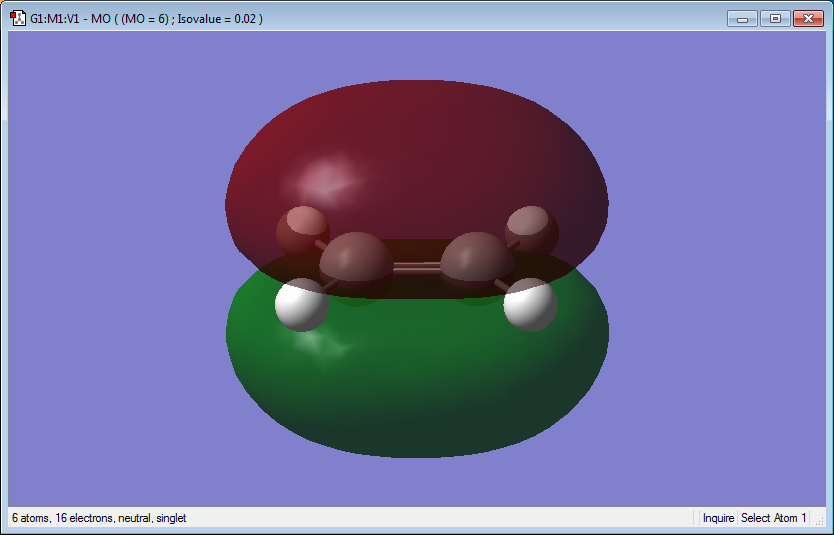Select the left carbon atom
834x535 pixels.
pos(355,261)
